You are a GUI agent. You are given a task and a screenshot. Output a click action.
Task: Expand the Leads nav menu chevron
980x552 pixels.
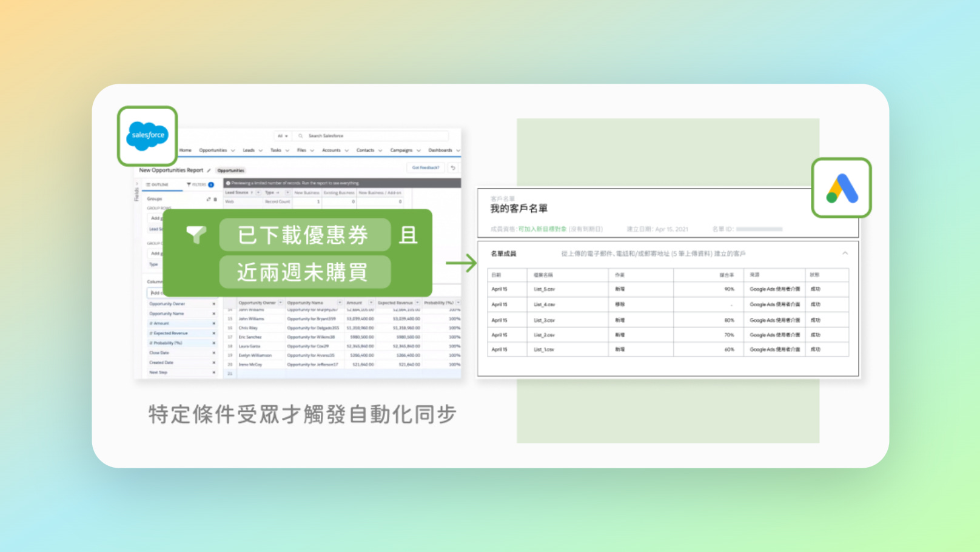(261, 150)
